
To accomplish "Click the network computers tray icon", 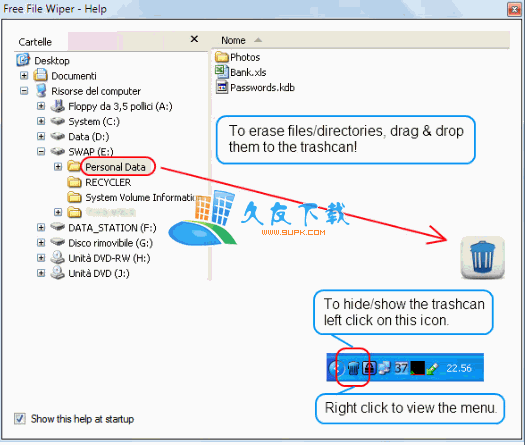I will coord(384,368).
